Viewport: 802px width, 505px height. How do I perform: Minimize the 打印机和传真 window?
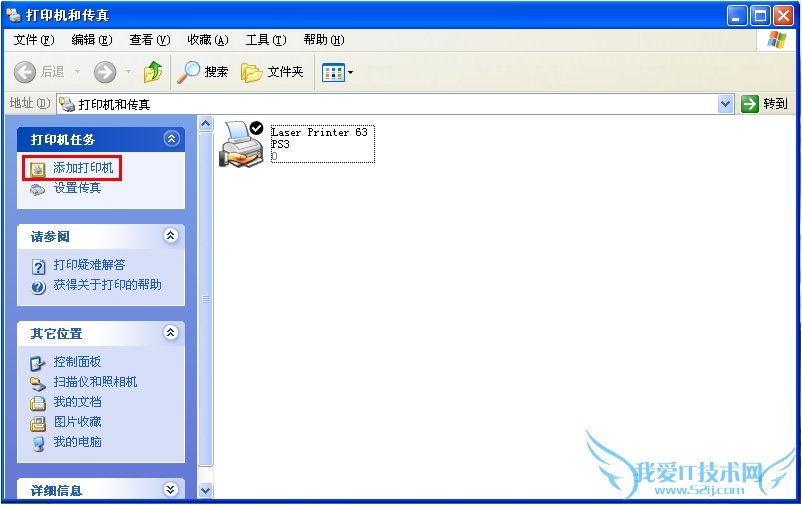[737, 16]
